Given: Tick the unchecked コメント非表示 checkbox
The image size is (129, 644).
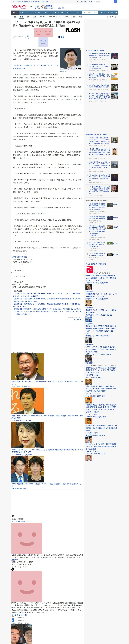Looking at the screenshot, I should pos(13,617).
